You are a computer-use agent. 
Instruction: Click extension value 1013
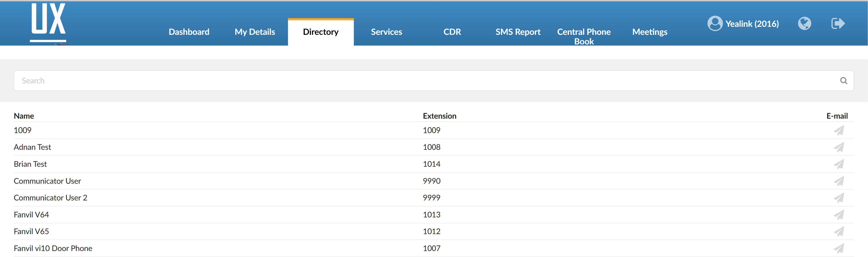pos(432,214)
